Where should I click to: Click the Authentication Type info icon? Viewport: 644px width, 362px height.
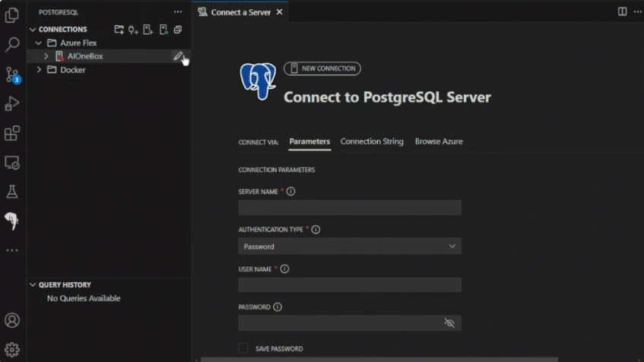[x=316, y=229]
